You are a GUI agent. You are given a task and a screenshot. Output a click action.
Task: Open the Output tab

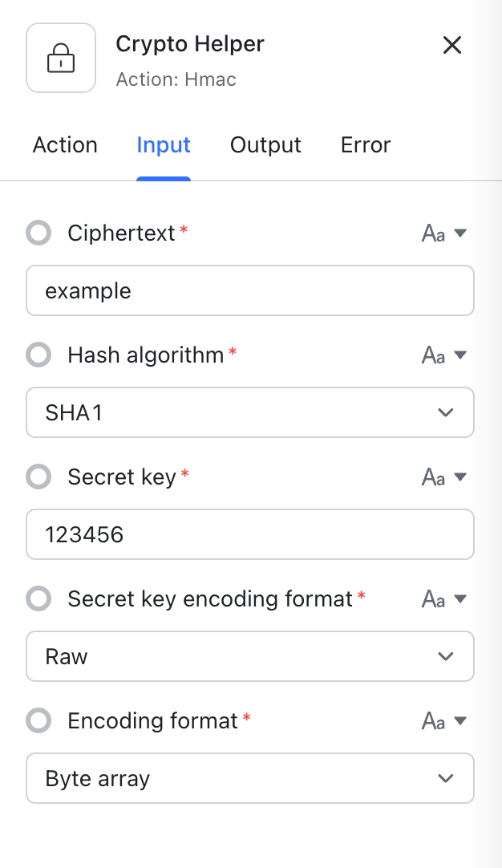coord(265,145)
